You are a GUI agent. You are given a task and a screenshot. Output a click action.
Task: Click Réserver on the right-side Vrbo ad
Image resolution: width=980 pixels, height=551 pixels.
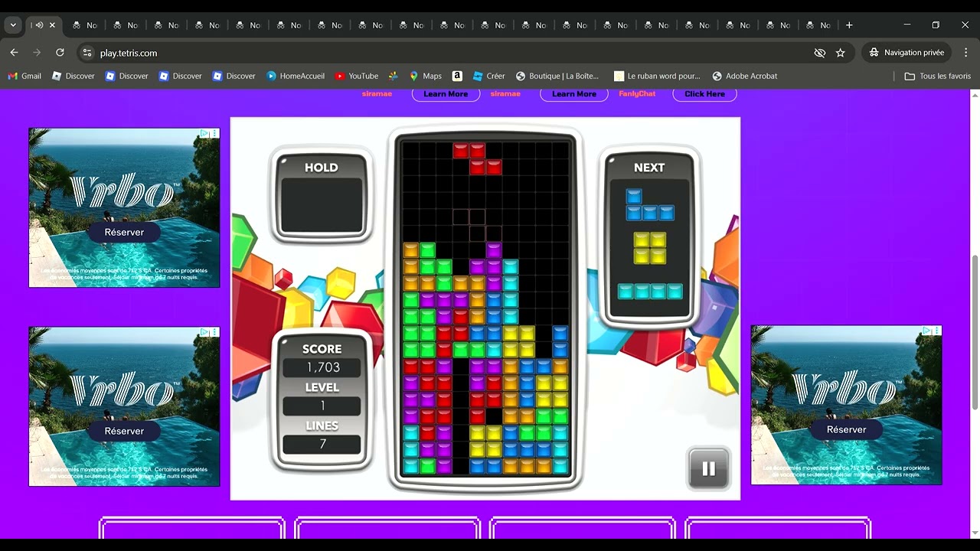[x=846, y=429]
